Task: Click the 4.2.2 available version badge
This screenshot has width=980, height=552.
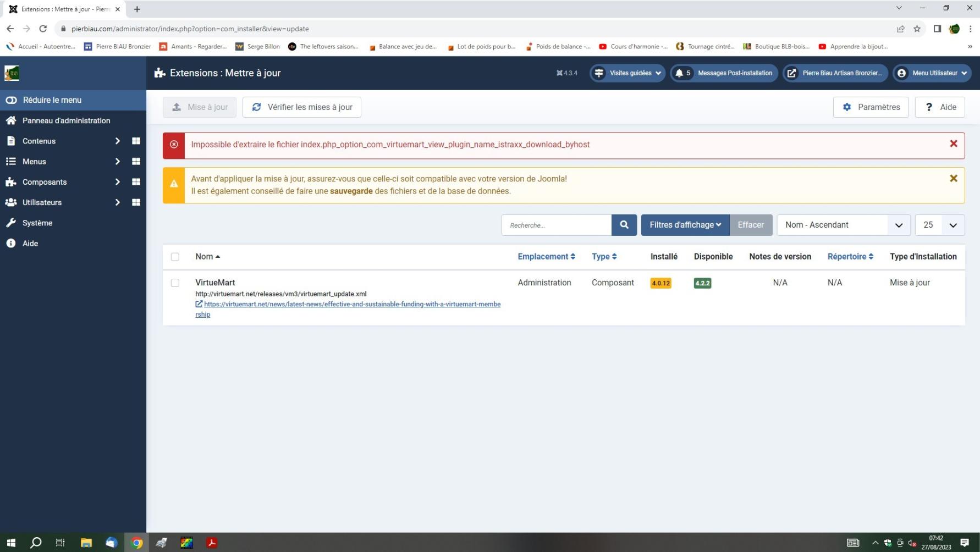Action: 702,283
